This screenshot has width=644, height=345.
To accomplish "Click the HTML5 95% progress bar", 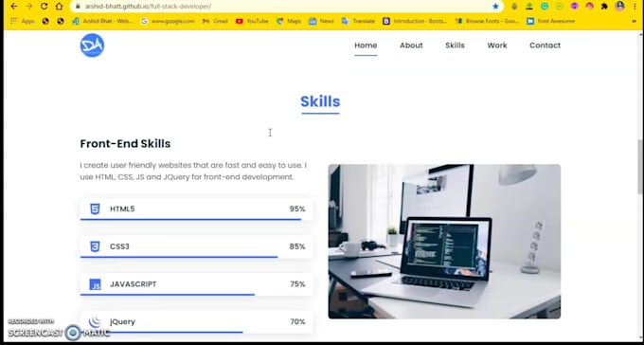I will point(190,220).
